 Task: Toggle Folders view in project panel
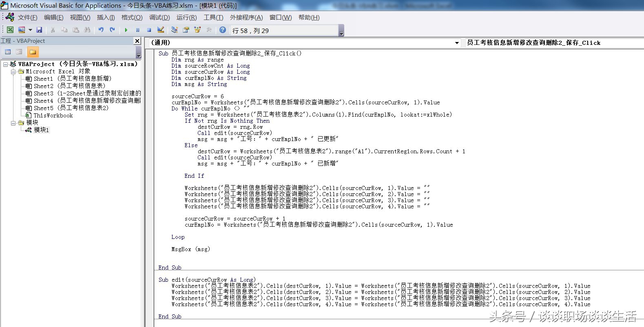pyautogui.click(x=33, y=52)
